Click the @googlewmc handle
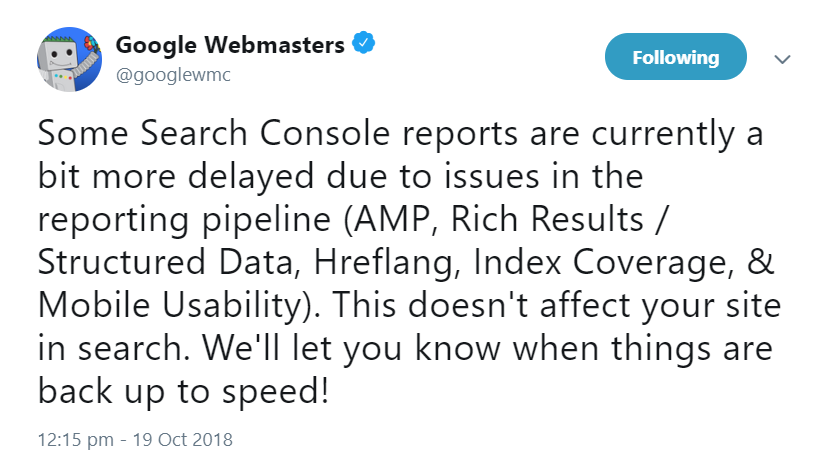The width and height of the screenshot is (831, 463). click(x=174, y=75)
